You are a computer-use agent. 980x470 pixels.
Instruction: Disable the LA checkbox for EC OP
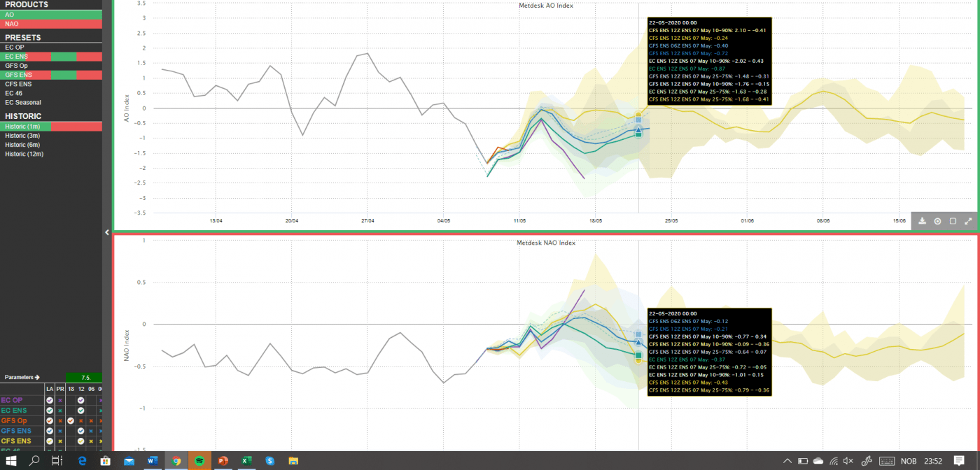50,400
